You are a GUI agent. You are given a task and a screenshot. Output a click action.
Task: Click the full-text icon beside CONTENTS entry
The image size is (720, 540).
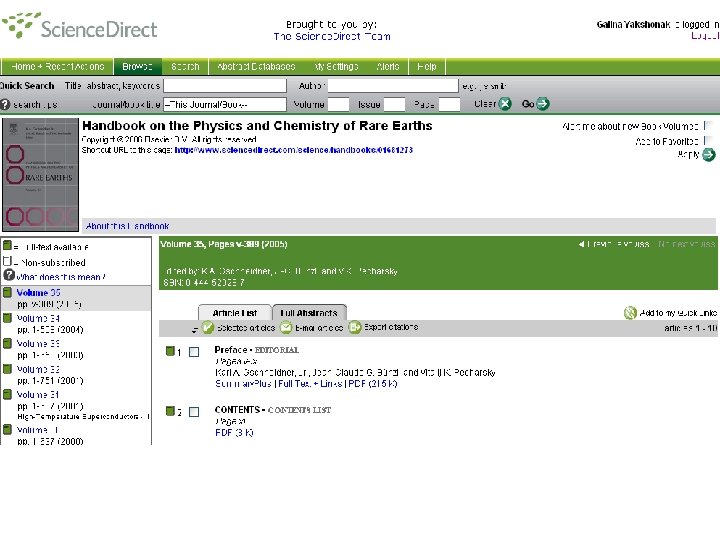[170, 411]
